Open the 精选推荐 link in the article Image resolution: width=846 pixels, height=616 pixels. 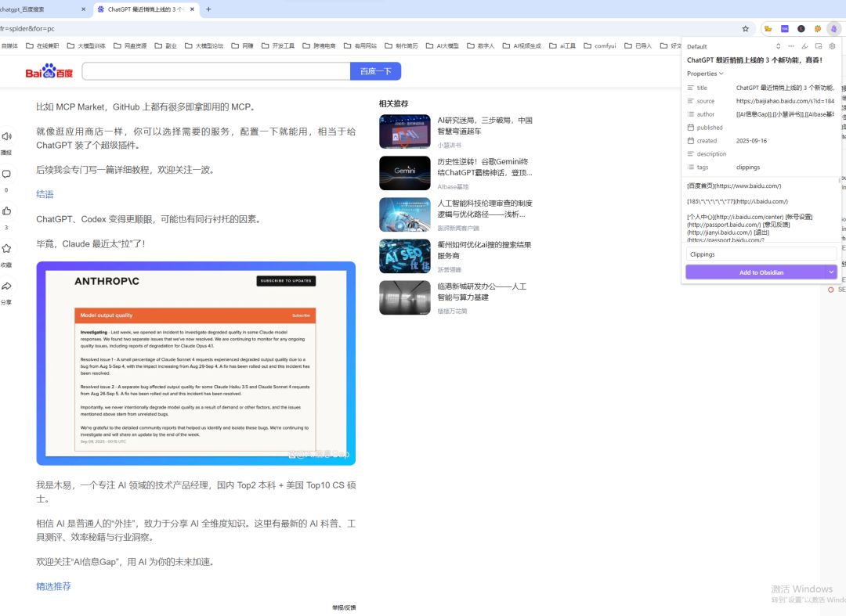(x=53, y=586)
